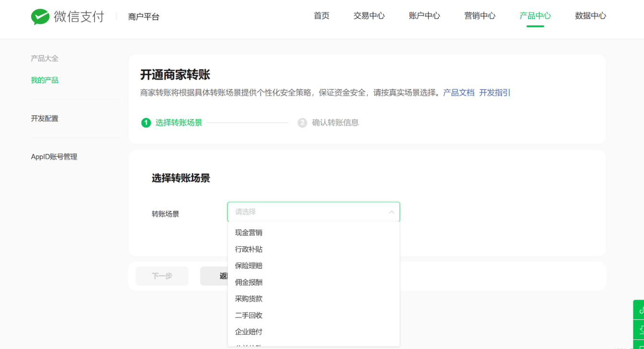Click the WeChat Pay logo icon
The height and width of the screenshot is (349, 644).
pyautogui.click(x=40, y=17)
